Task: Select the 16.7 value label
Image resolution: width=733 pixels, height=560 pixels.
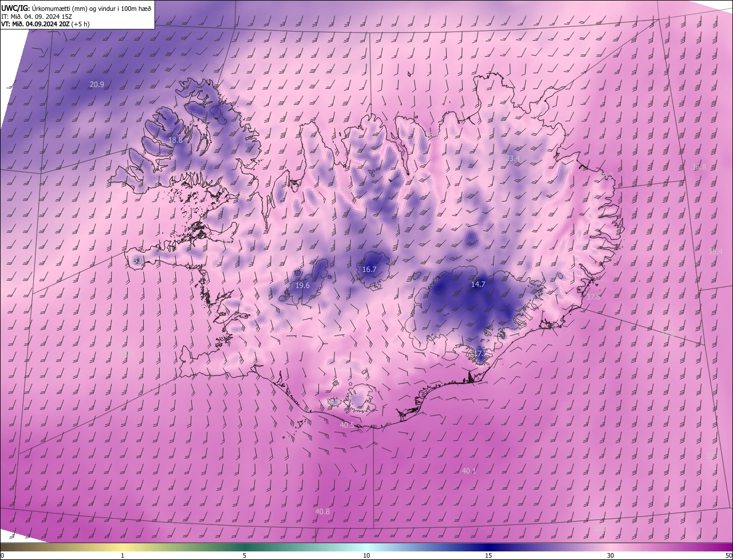Action: tap(369, 269)
